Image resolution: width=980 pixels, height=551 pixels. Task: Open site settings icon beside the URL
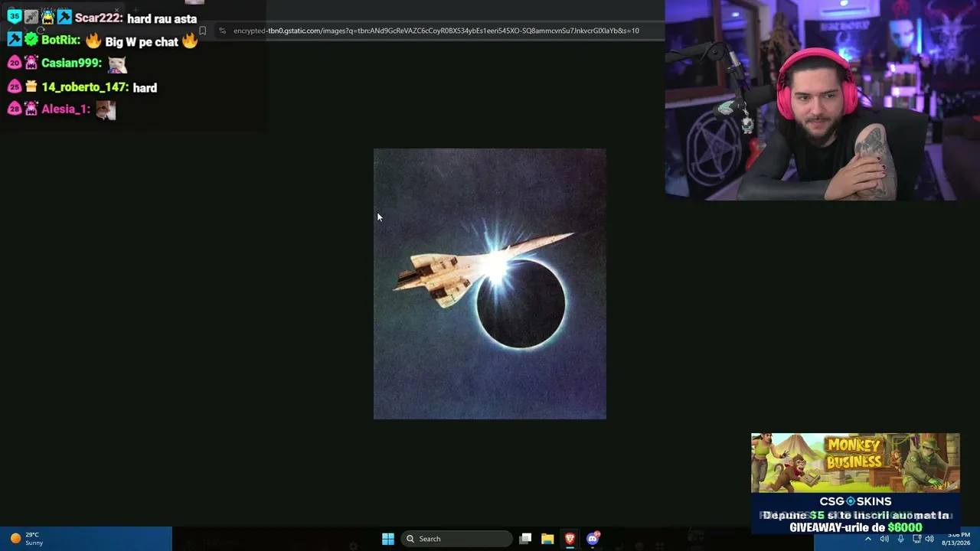pyautogui.click(x=222, y=31)
